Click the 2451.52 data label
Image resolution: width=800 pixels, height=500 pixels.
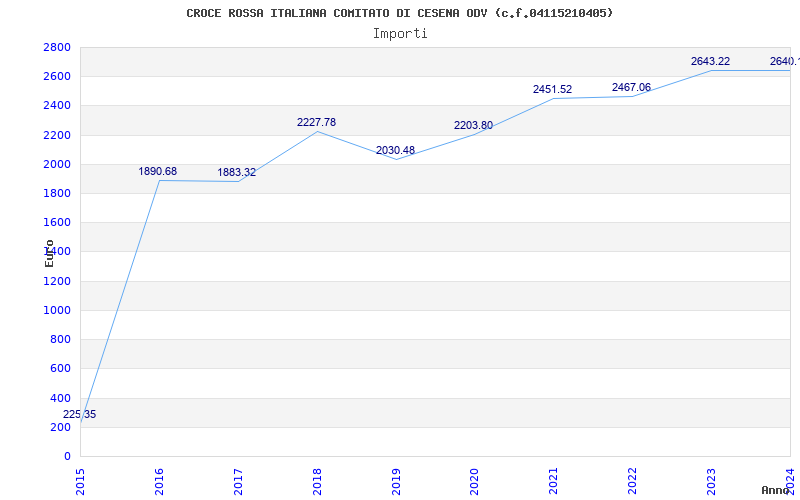click(x=553, y=89)
